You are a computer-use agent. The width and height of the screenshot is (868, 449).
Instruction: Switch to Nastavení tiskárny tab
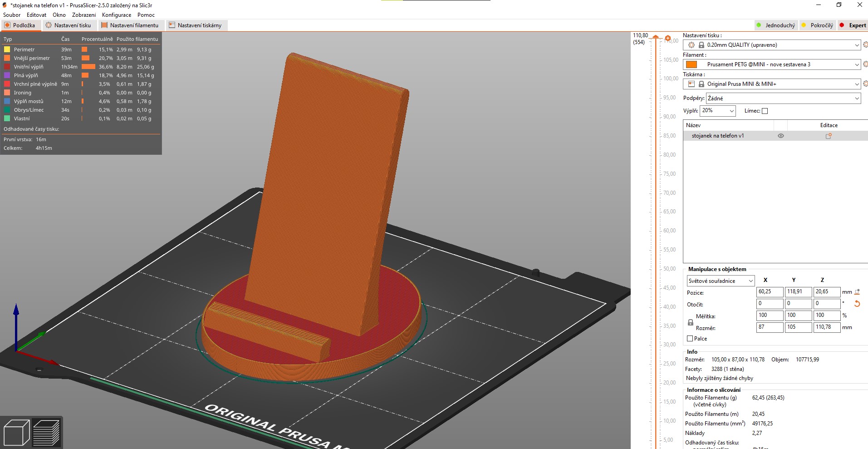click(x=196, y=25)
